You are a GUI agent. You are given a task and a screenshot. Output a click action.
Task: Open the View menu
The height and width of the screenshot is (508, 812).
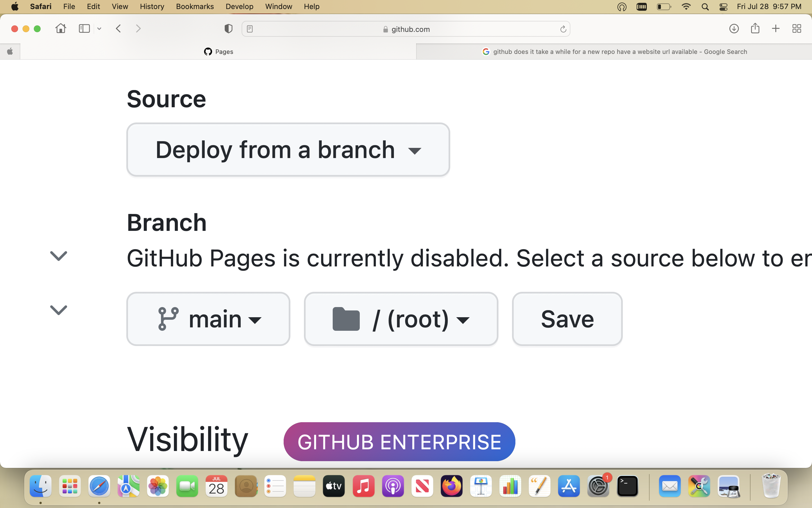[120, 7]
